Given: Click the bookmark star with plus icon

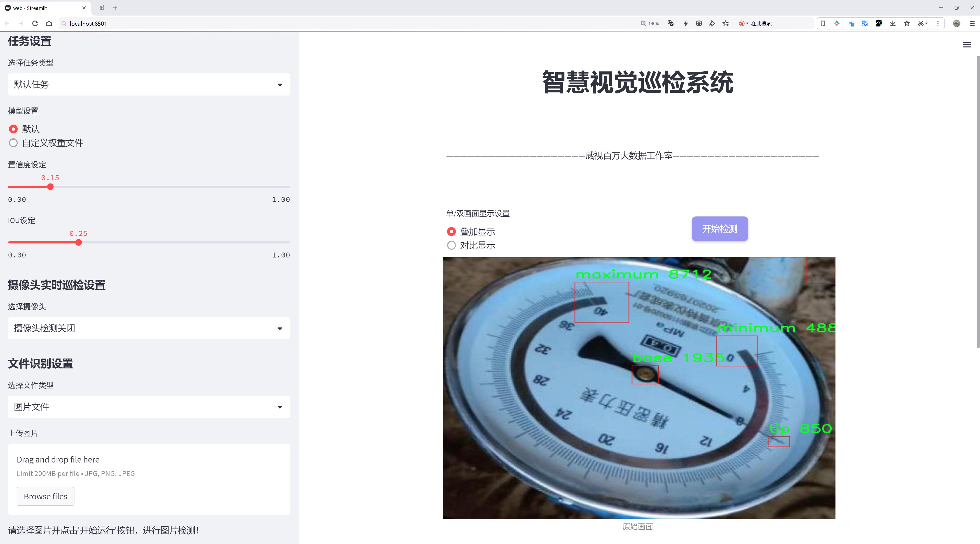Looking at the screenshot, I should coord(726,24).
